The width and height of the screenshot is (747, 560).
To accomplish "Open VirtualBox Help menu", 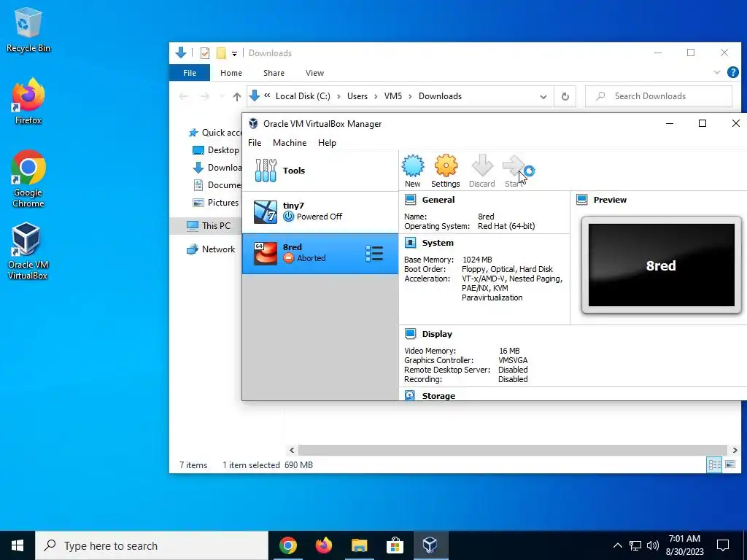I will click(x=327, y=143).
